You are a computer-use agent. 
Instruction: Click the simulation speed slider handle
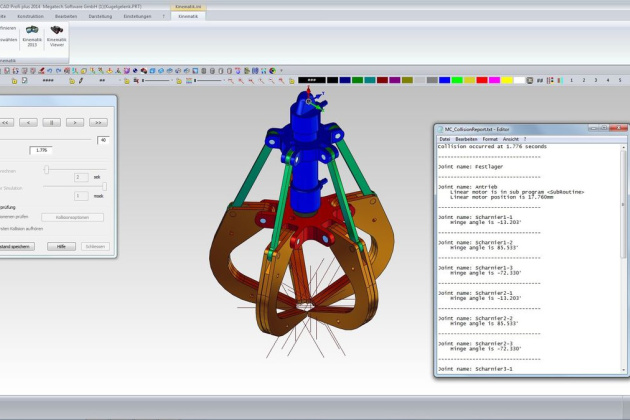[105, 187]
